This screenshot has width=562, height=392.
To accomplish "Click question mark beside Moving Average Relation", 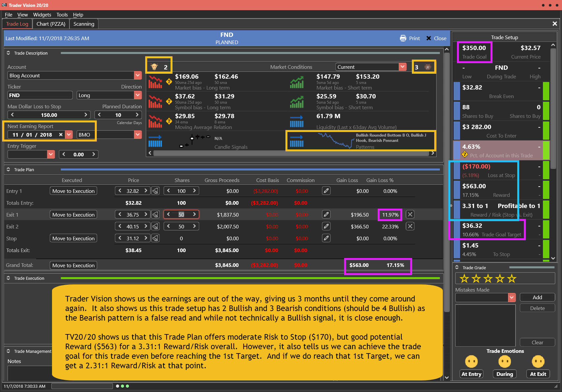I will [169, 121].
